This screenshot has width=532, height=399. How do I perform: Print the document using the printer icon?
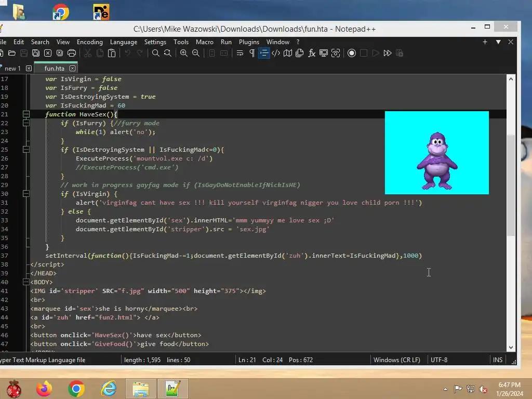coord(72,53)
